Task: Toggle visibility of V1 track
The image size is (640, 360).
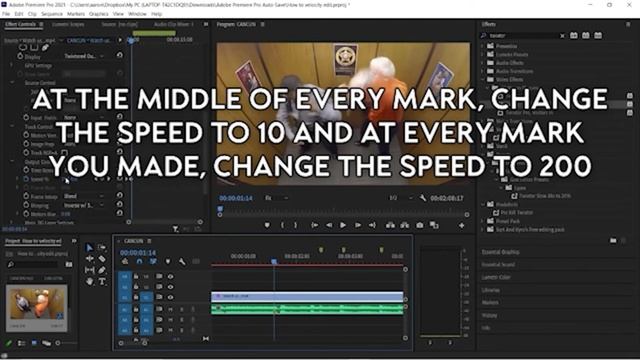Action: 170,297
